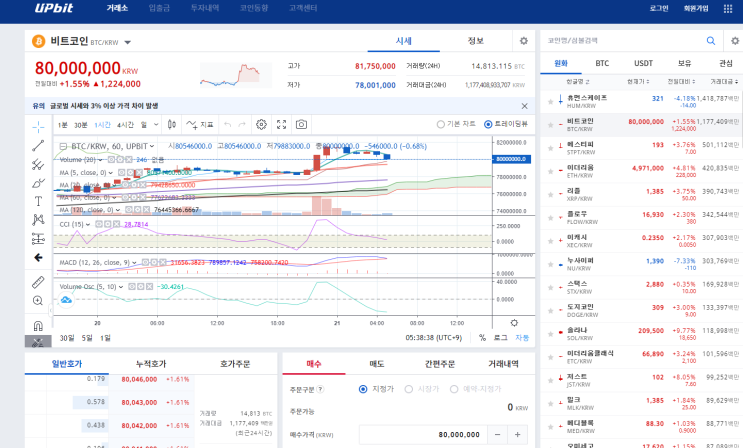Set chart range to 30일
Image resolution: width=743 pixels, height=448 pixels.
[67, 338]
